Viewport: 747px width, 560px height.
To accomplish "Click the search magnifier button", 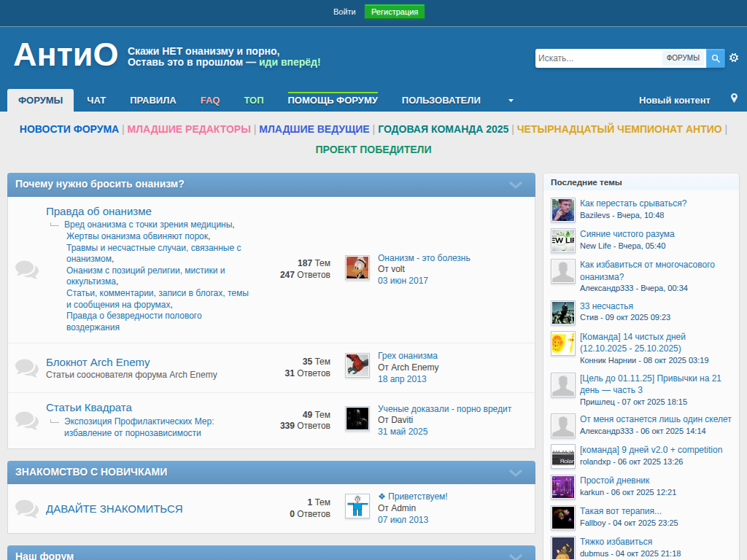I will coord(716,58).
